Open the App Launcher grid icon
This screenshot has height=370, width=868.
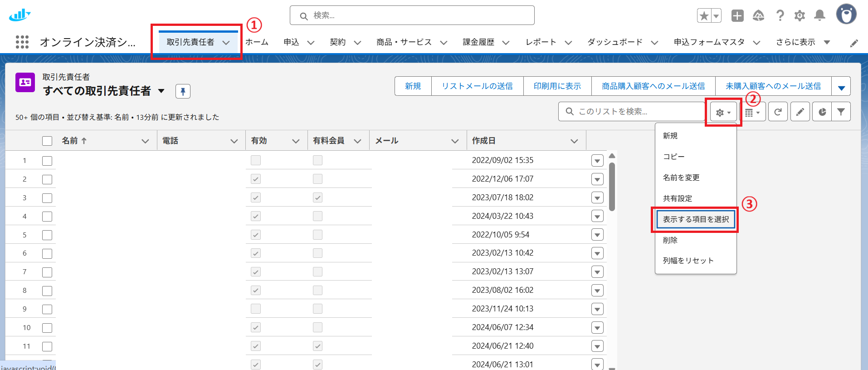coord(22,42)
